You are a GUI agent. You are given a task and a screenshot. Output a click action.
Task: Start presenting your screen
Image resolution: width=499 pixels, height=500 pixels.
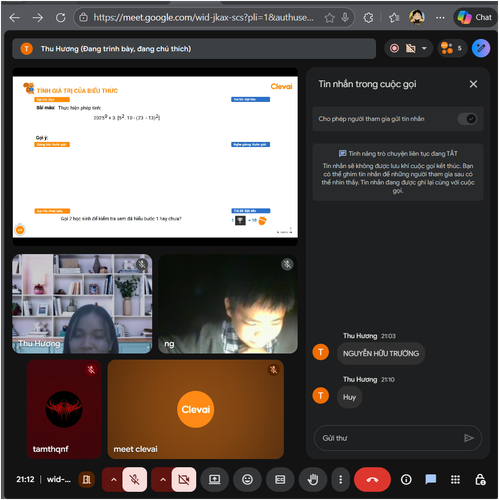tap(214, 480)
